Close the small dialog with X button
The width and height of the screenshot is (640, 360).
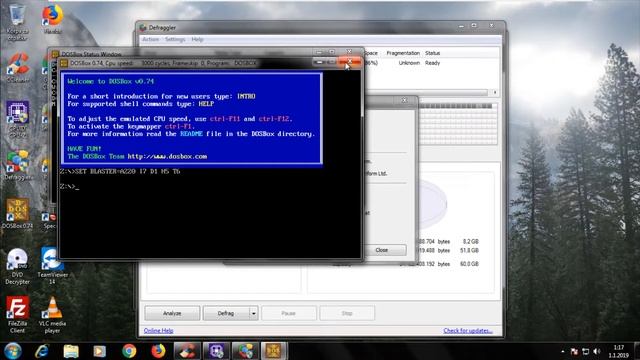(x=404, y=100)
